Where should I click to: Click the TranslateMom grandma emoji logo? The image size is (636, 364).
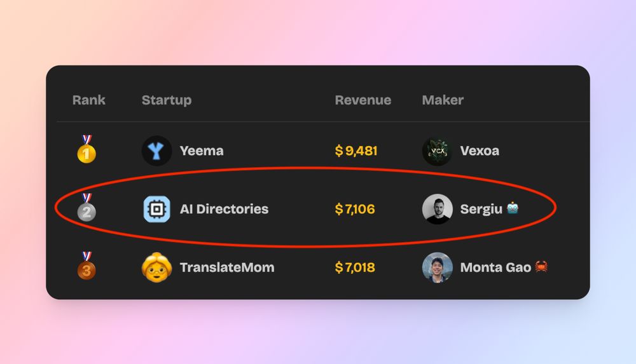156,267
